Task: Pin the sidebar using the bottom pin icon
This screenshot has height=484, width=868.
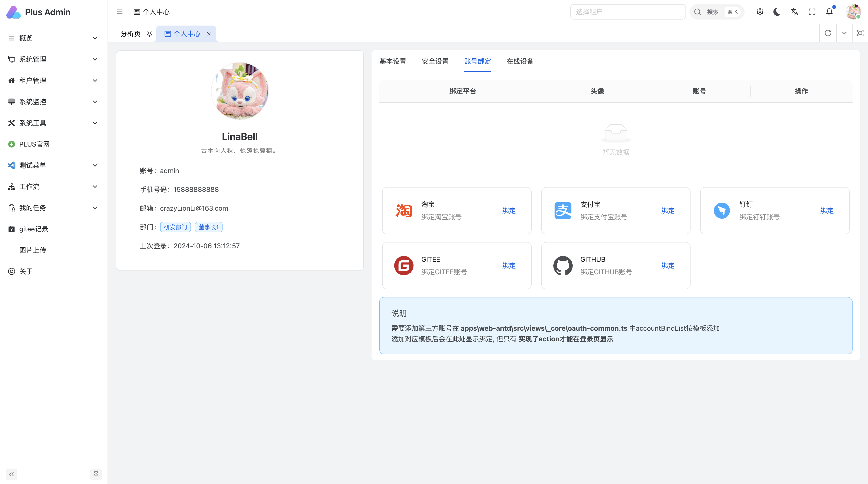Action: tap(96, 474)
